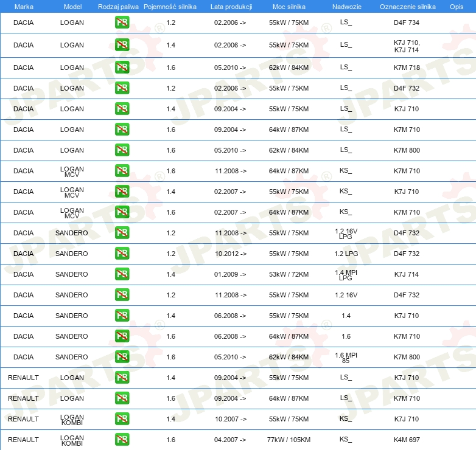This screenshot has height=450, width=476.
Task: Click fuel icon for Logan MCV 1.4 row
Action: click(x=122, y=192)
